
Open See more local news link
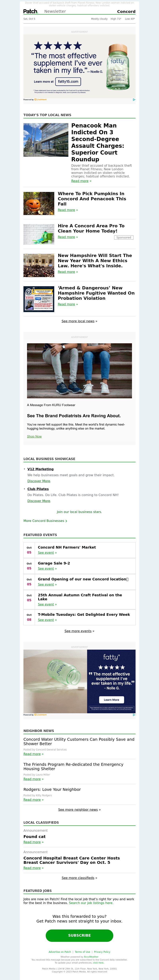click(x=79, y=321)
